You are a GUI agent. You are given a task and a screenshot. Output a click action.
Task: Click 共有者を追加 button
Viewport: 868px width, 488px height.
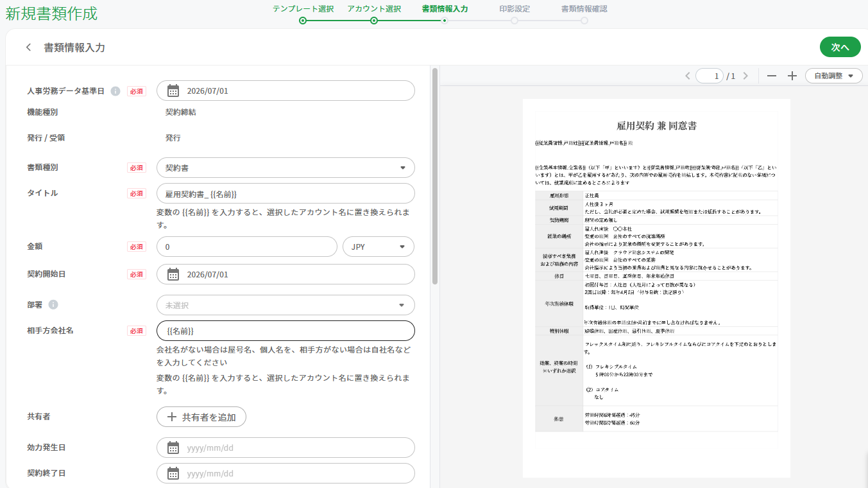[201, 417]
